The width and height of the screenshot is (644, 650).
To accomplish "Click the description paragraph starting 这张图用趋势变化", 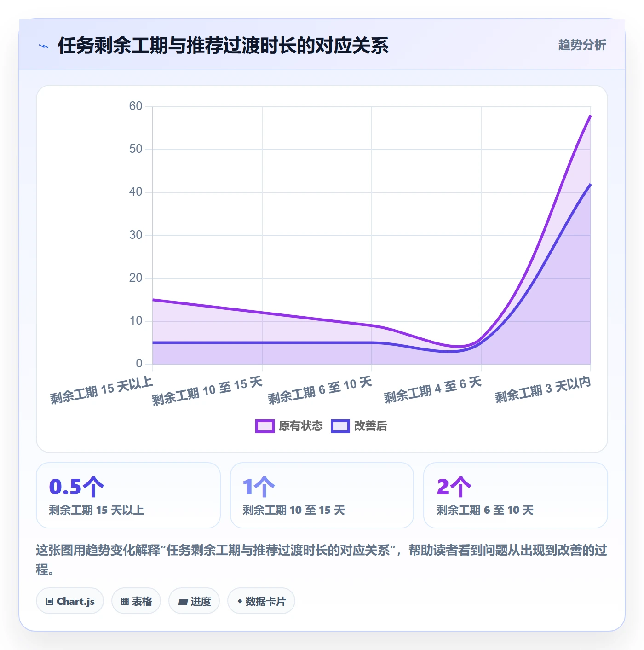I will [322, 559].
